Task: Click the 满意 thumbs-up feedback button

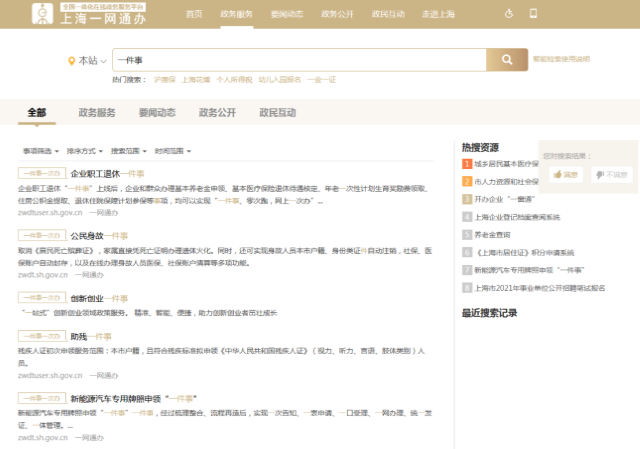Action: point(566,174)
